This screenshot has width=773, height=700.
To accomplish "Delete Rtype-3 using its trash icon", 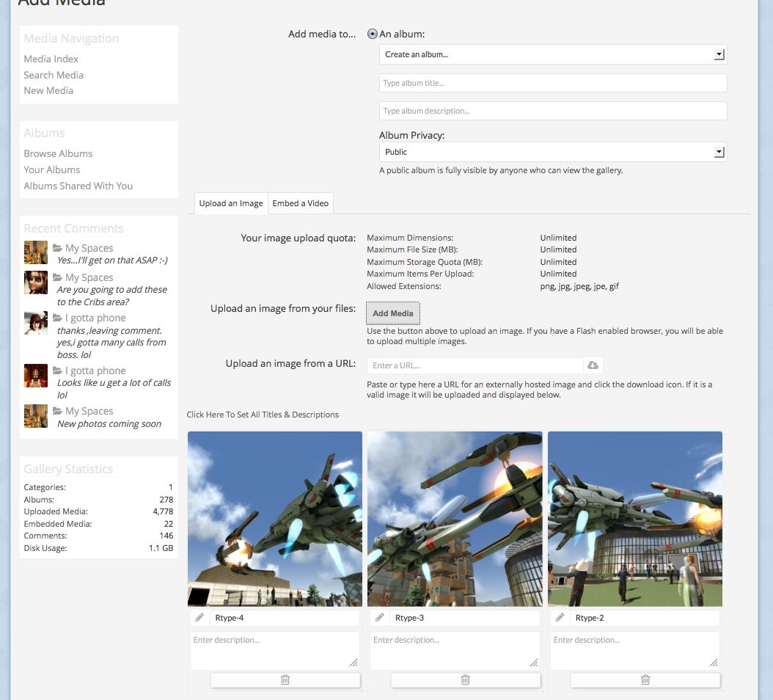I will (466, 679).
